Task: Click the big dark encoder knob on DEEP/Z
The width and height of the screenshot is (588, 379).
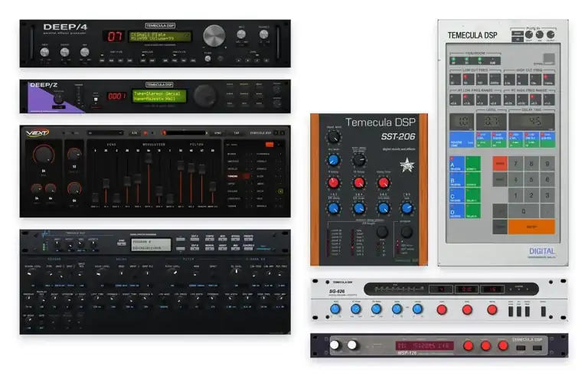Action: click(x=204, y=95)
